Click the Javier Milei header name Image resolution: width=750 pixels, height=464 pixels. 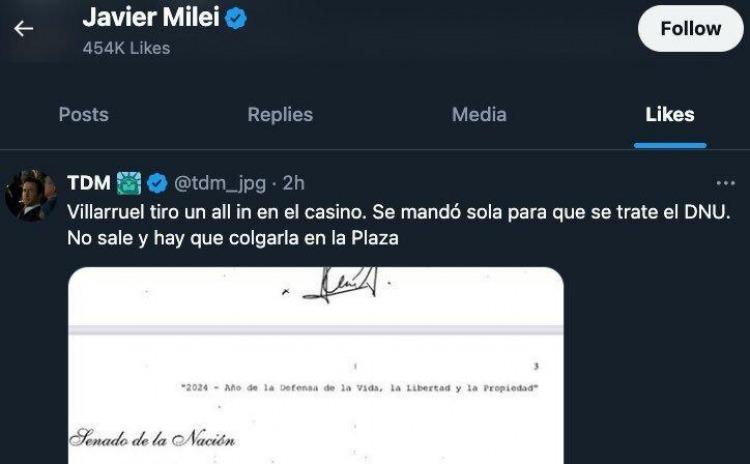point(151,17)
